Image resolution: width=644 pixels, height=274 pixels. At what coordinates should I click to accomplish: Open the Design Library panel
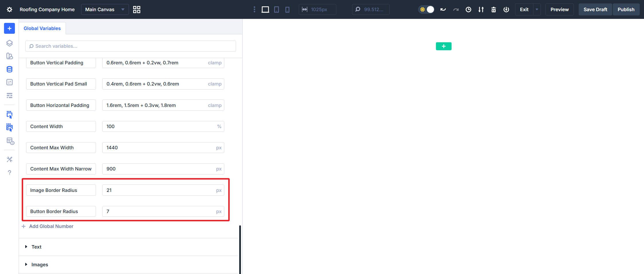tap(9, 57)
